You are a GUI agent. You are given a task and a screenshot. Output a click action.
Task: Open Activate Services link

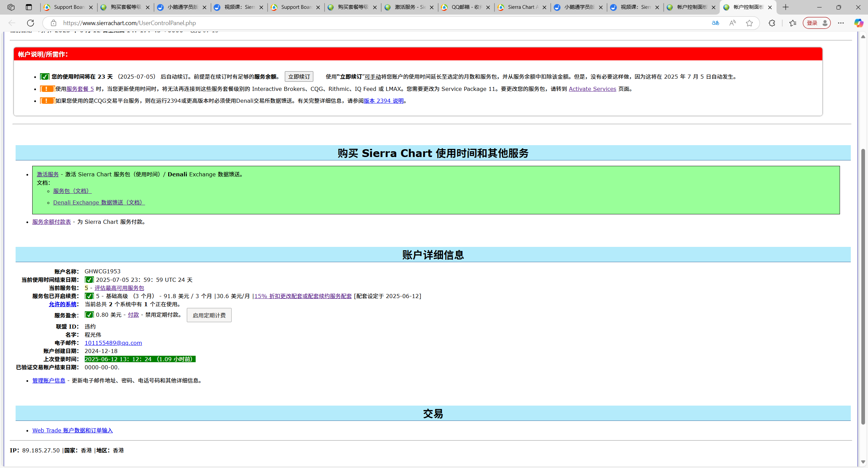click(x=592, y=89)
